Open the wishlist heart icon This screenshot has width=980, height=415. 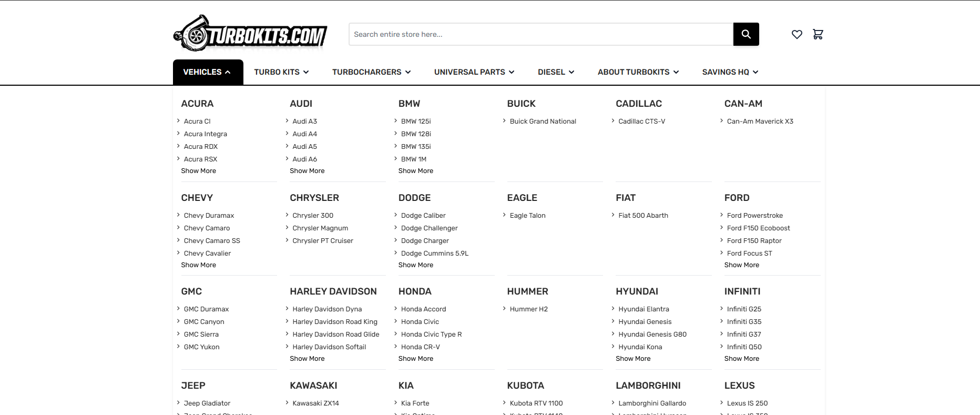click(797, 34)
